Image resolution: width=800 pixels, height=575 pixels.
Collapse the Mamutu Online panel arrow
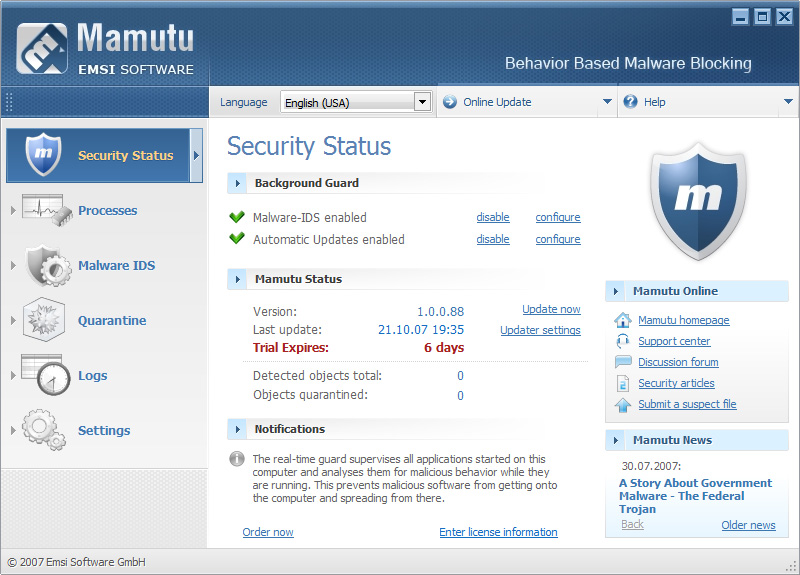tap(615, 291)
